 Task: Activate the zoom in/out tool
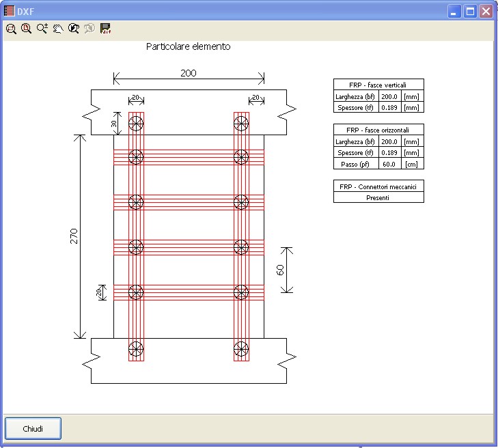point(42,29)
